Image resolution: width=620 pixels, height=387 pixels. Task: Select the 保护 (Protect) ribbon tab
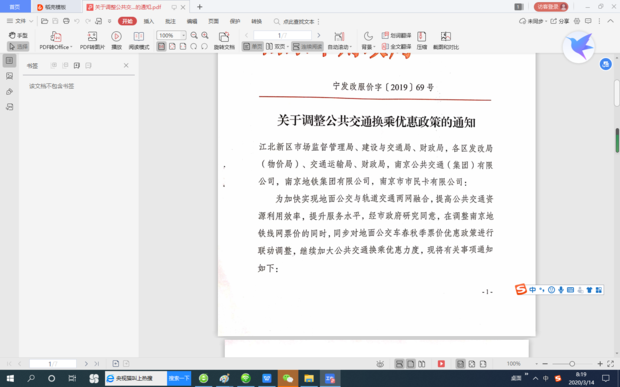tap(235, 21)
